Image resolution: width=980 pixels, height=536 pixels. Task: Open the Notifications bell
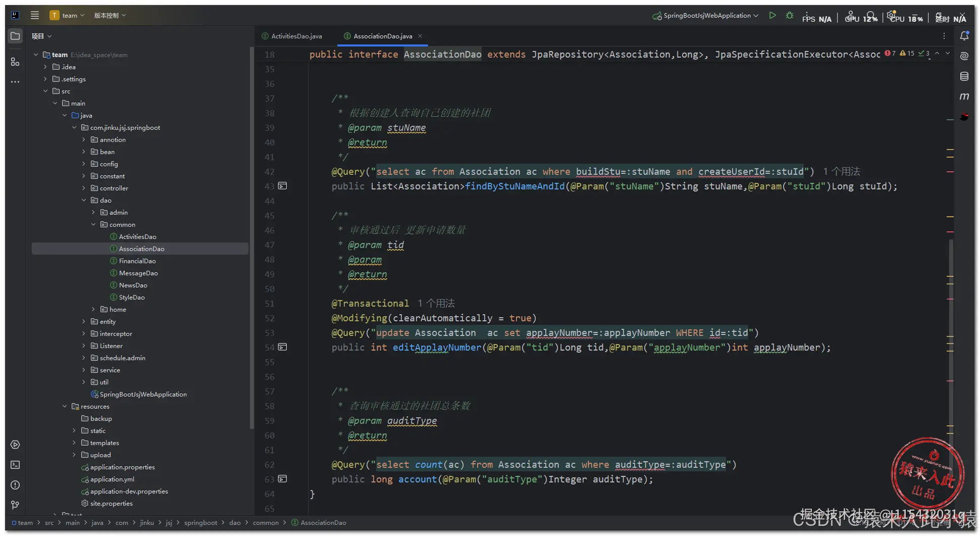(964, 36)
